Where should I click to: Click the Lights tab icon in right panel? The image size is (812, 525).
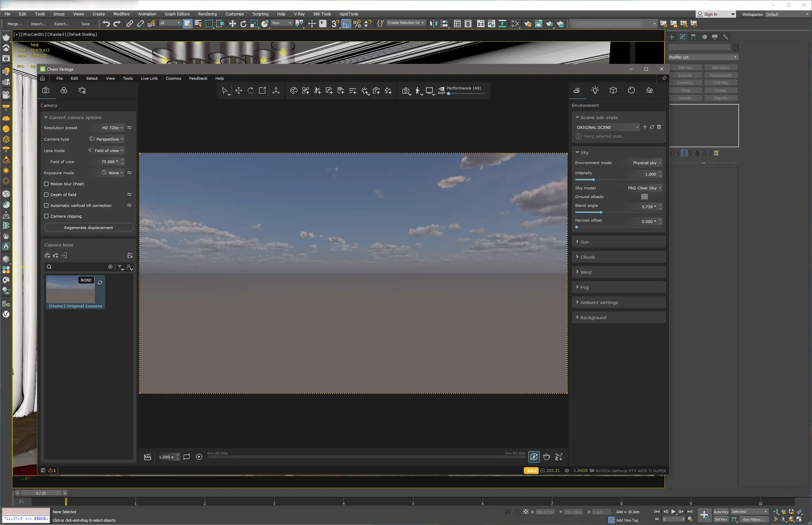tap(595, 90)
